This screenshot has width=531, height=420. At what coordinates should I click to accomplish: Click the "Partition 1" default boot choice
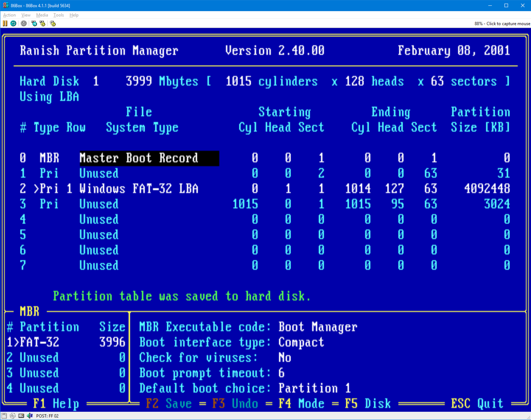click(314, 388)
